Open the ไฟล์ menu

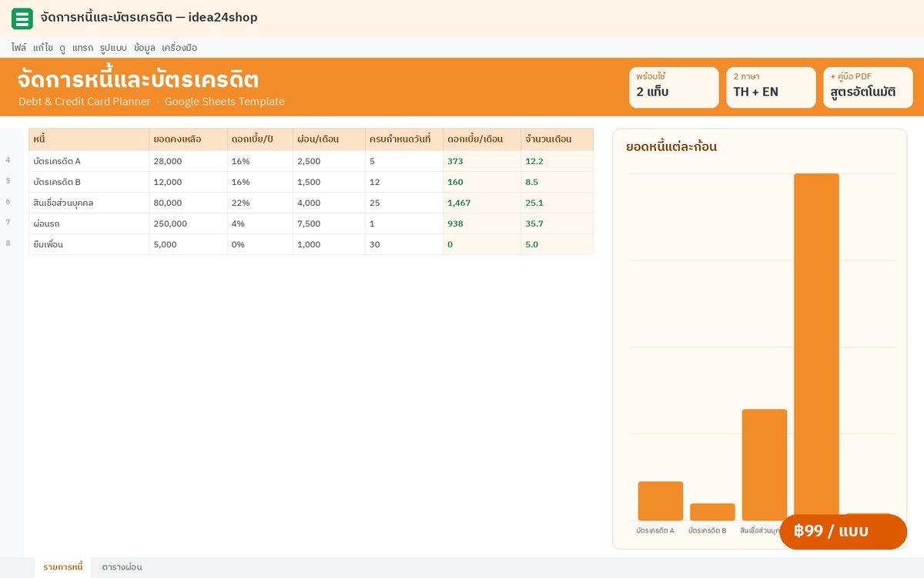tap(19, 48)
